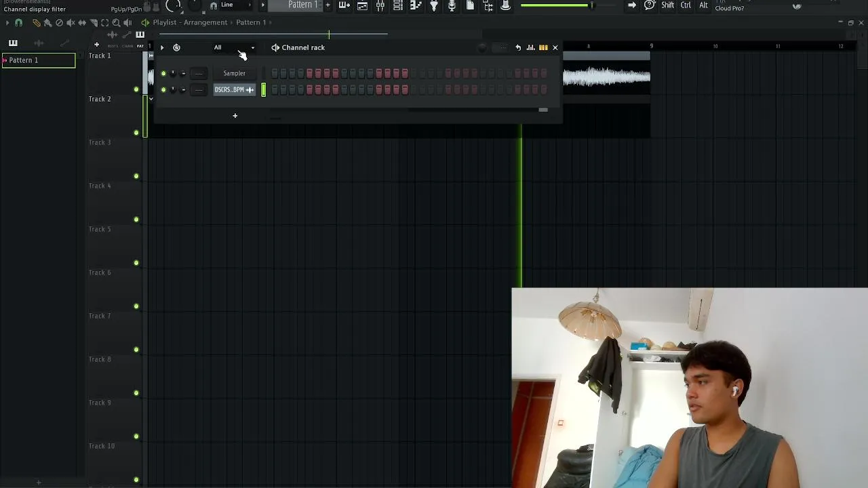Click the stamp tool icon in top toolbar
The height and width of the screenshot is (488, 868).
pyautogui.click(x=505, y=5)
